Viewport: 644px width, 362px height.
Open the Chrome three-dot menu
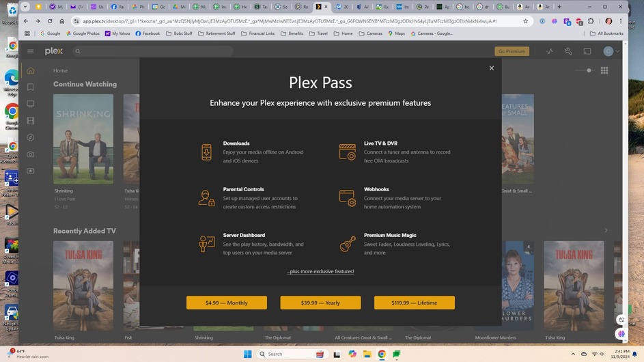pos(621,21)
